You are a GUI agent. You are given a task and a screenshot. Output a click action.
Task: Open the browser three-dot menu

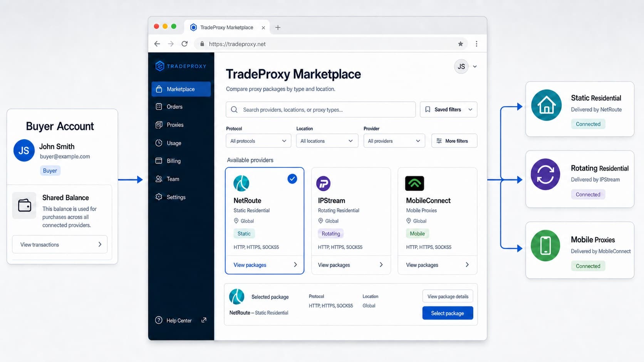pos(476,44)
